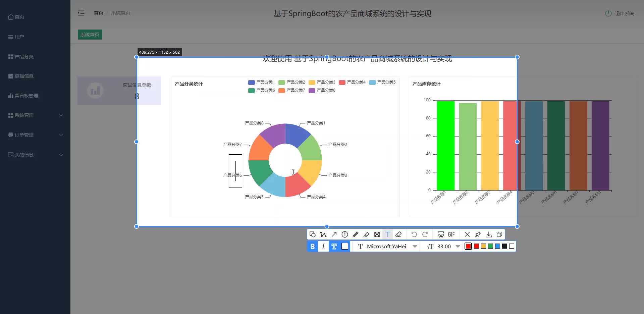Pin the screenshot to screen
The height and width of the screenshot is (314, 644).
pos(478,234)
